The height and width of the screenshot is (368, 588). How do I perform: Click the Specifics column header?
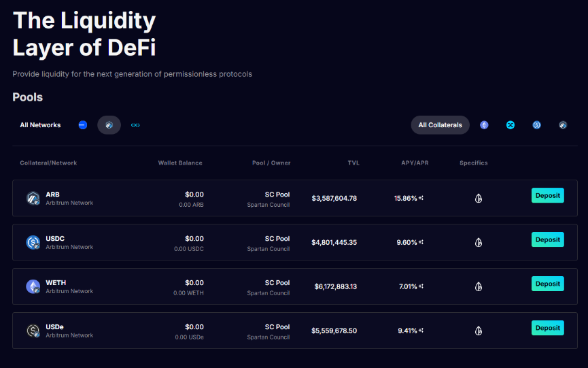(x=474, y=163)
